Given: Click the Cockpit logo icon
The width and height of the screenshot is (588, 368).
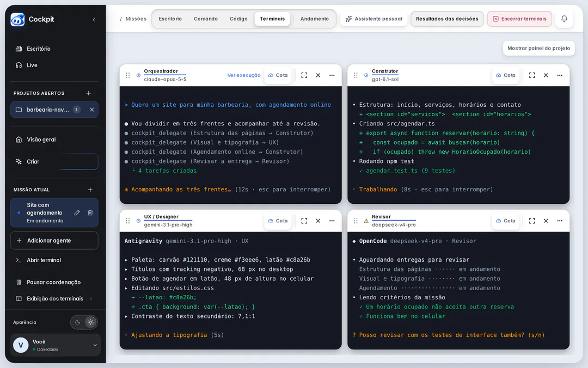Looking at the screenshot, I should click(17, 20).
